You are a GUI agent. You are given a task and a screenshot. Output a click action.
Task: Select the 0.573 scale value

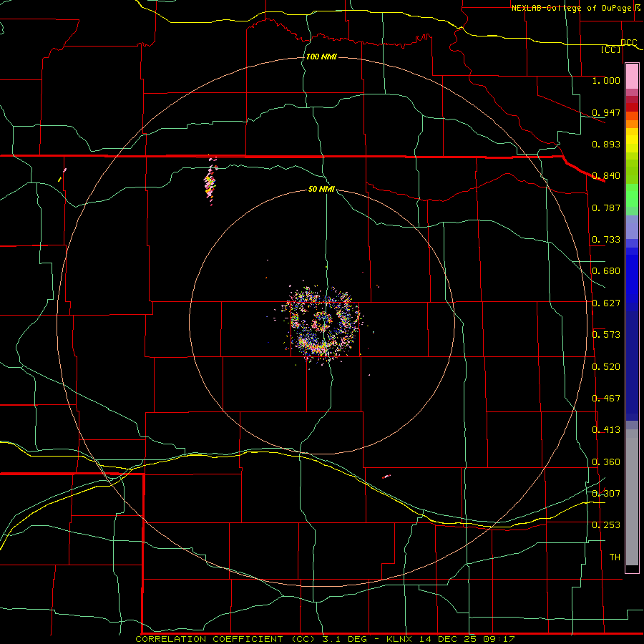(x=606, y=335)
